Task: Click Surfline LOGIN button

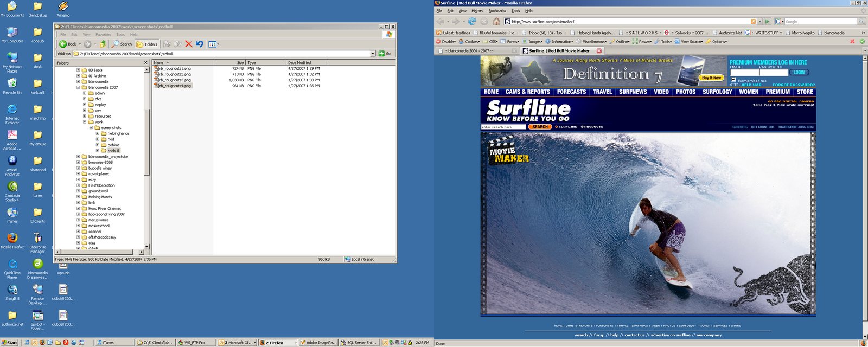Action: point(799,72)
